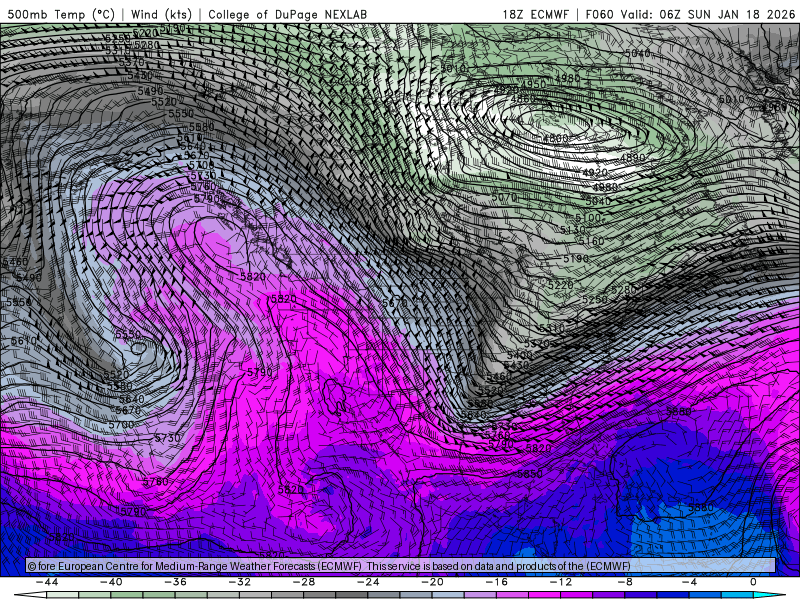This screenshot has width=800, height=600.
Task: Click the -8 colorbar scale label
Action: (626, 582)
